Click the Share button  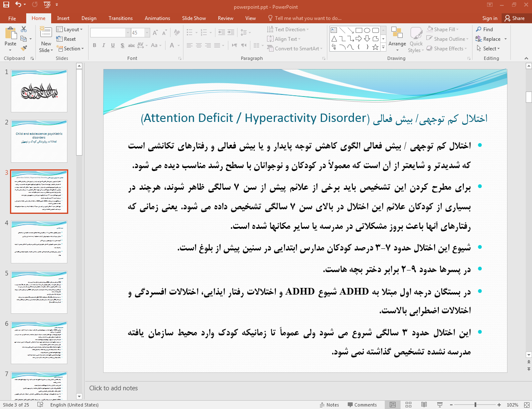coord(515,18)
